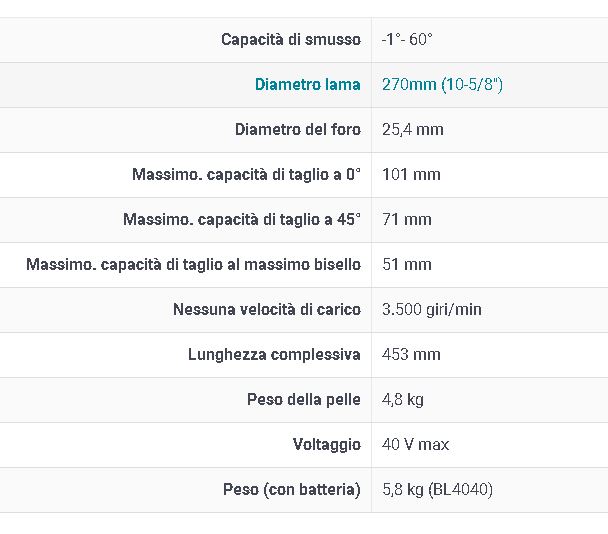
Task: Select the '453 mm' length value
Action: coord(411,354)
